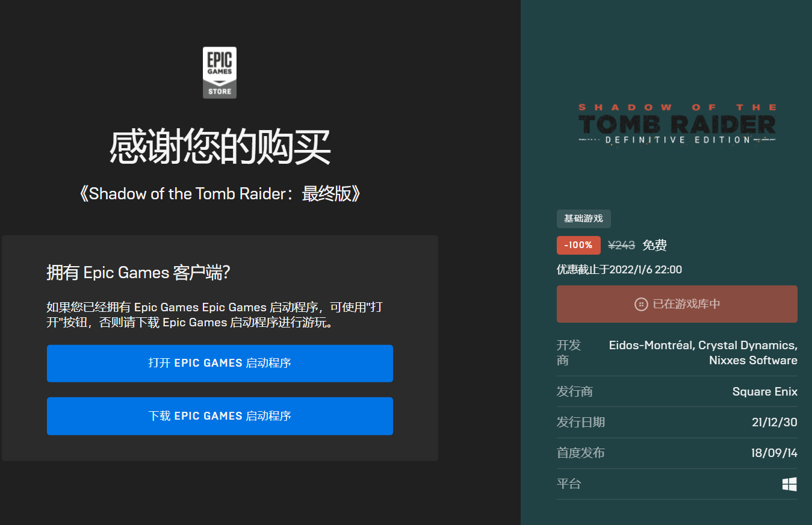Click the original price ¥243
Viewport: 812px width, 525px height.
622,245
